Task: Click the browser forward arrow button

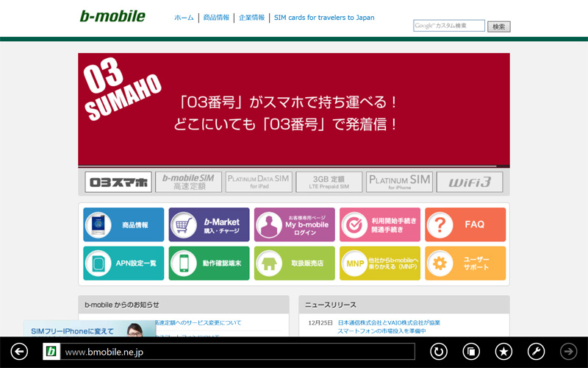Action: coord(569,352)
